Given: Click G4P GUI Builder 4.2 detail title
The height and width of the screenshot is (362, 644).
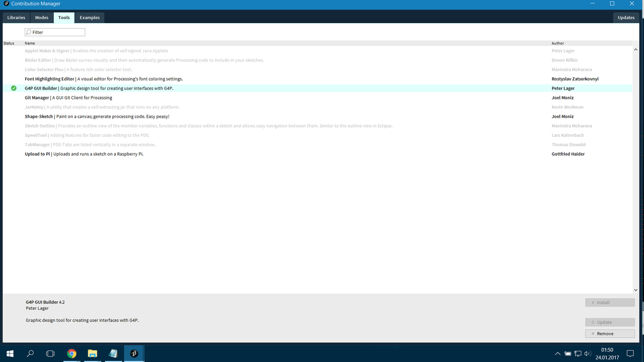Looking at the screenshot, I should tap(45, 302).
